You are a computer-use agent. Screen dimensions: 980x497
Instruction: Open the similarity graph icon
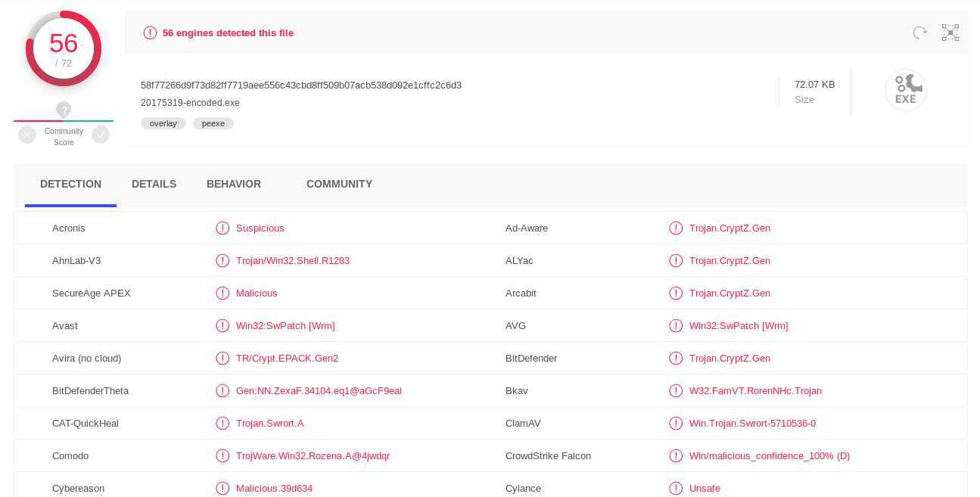(x=950, y=33)
